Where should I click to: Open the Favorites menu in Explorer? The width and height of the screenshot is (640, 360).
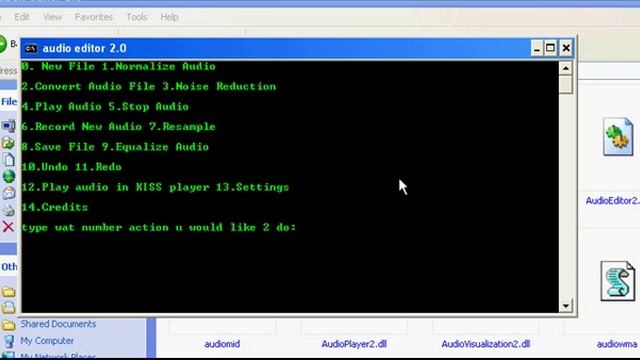click(x=93, y=17)
